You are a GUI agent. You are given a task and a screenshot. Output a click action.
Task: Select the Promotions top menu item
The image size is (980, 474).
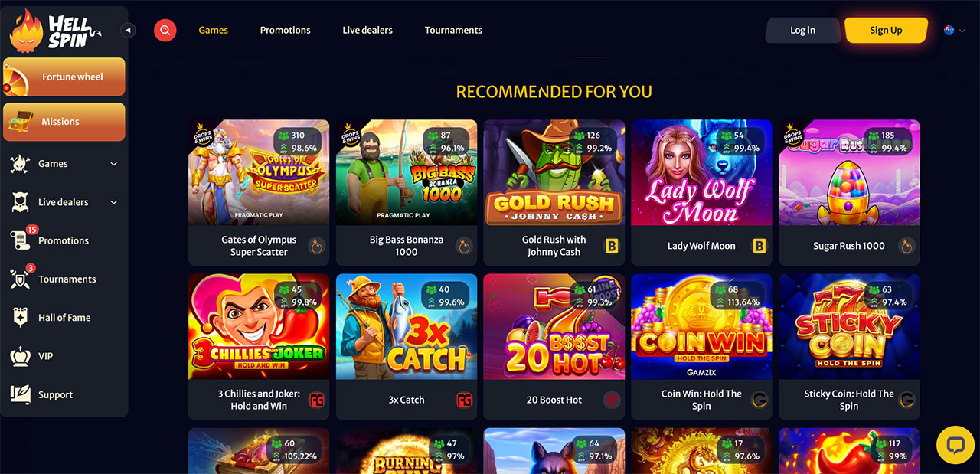(285, 30)
